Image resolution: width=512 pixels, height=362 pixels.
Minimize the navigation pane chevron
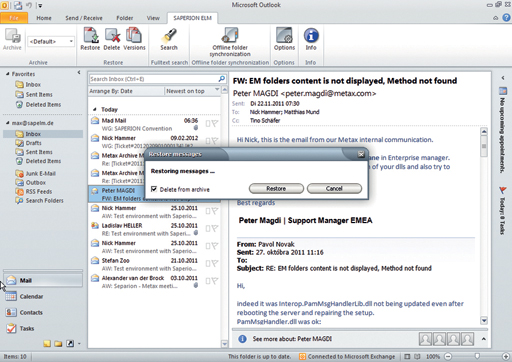79,72
